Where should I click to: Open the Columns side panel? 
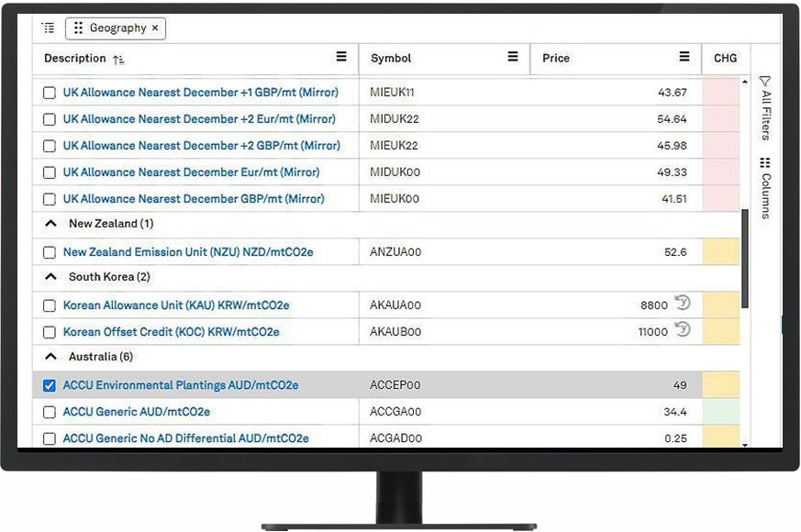pyautogui.click(x=765, y=187)
